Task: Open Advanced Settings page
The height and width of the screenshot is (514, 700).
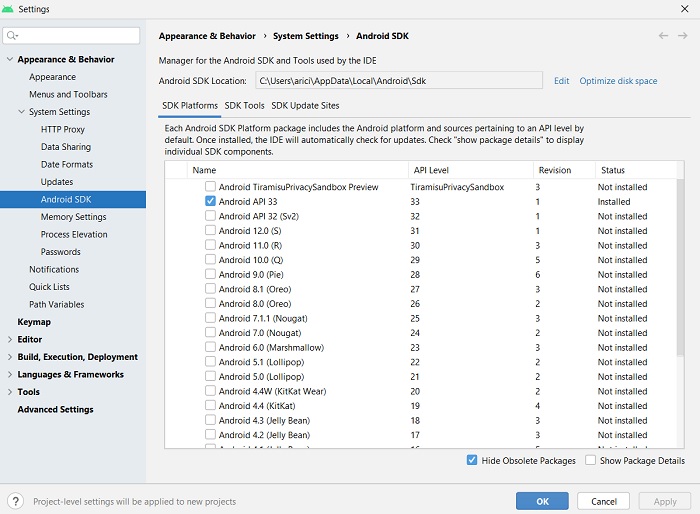Action: pos(55,409)
